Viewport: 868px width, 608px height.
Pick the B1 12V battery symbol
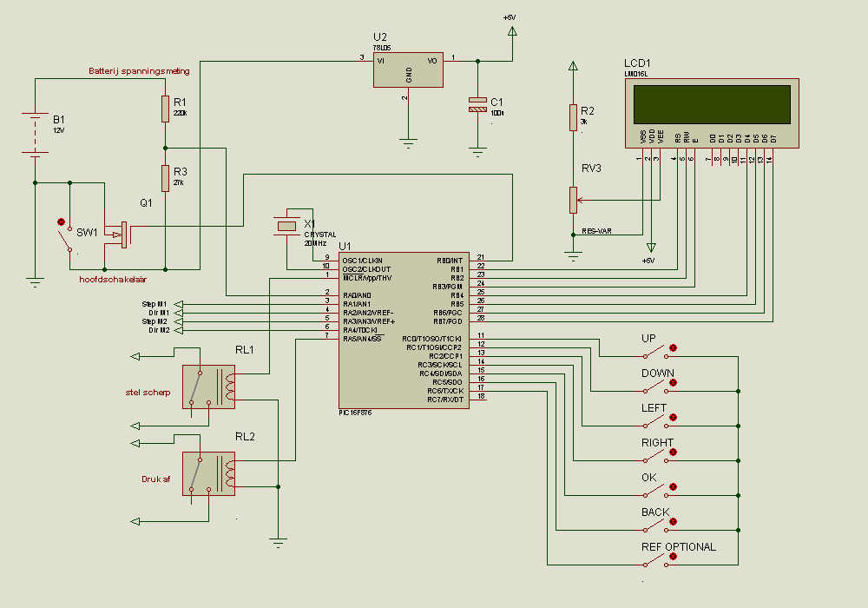[x=35, y=134]
